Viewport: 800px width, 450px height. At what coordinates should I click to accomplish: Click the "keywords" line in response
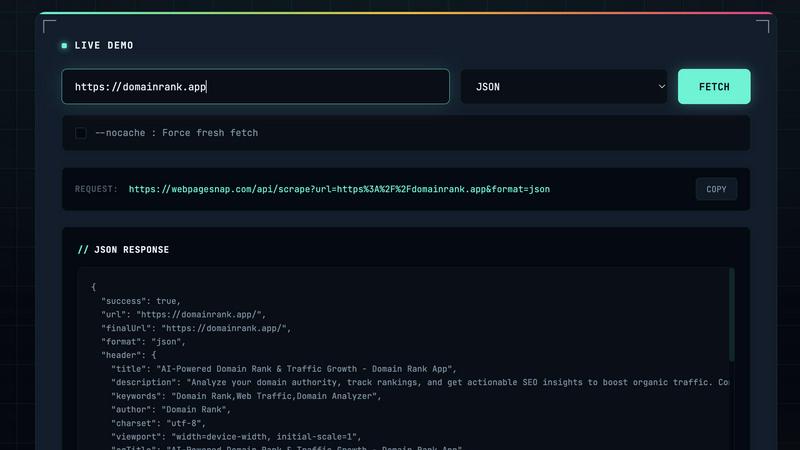click(246, 396)
